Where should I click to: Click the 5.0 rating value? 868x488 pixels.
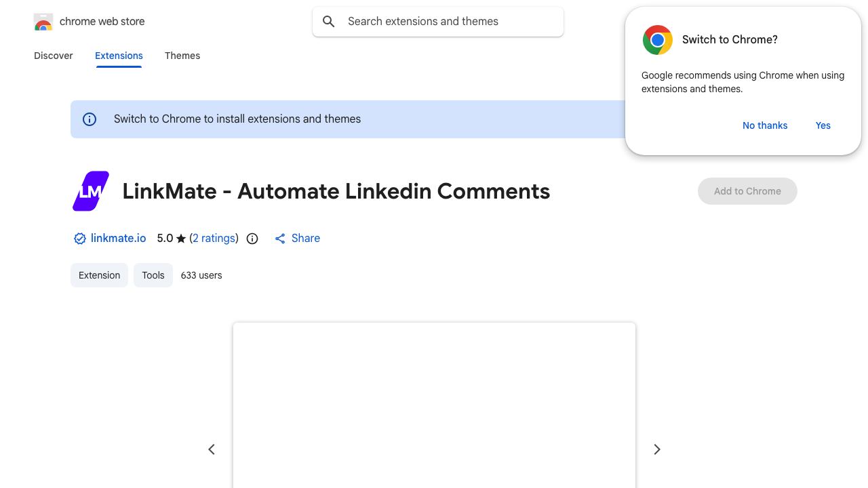pyautogui.click(x=165, y=239)
